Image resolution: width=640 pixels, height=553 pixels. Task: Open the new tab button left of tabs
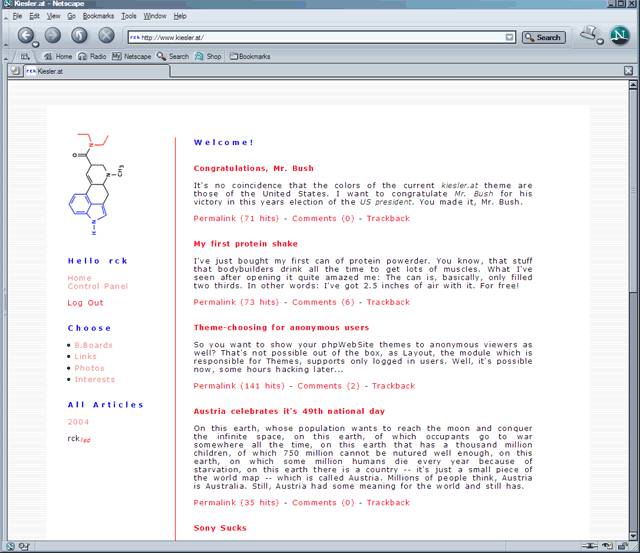pos(13,72)
